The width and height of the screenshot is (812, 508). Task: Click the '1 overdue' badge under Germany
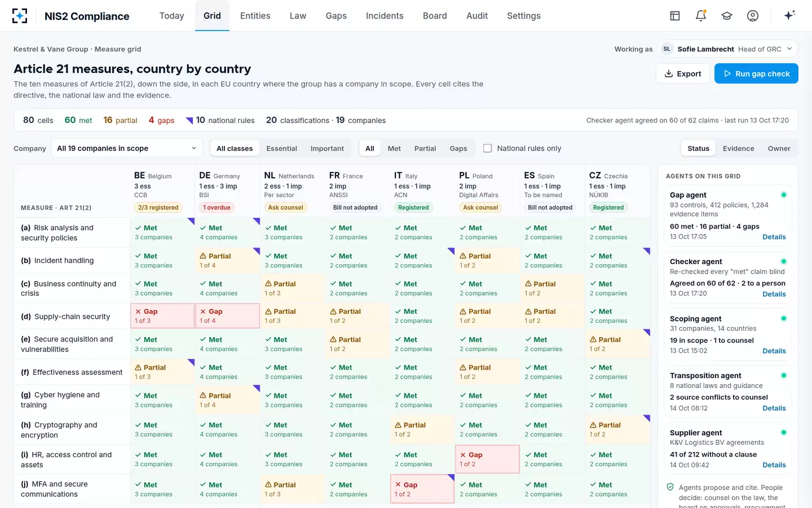point(217,208)
